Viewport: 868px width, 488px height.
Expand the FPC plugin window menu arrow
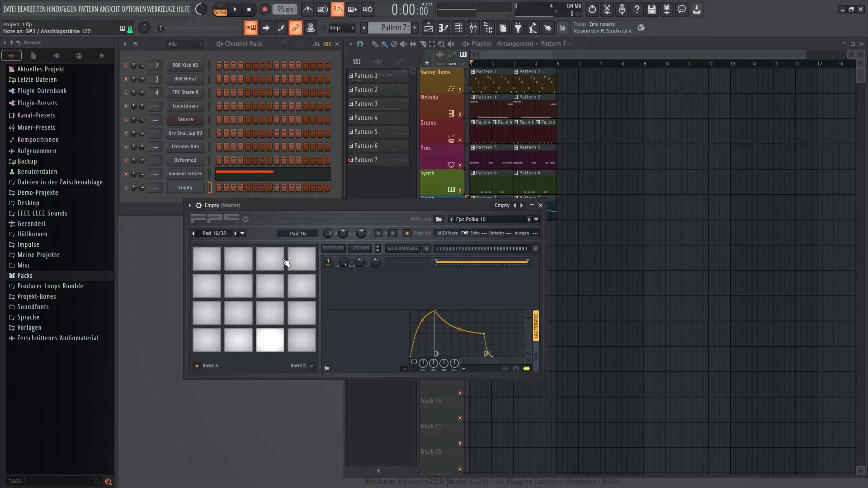pos(190,206)
